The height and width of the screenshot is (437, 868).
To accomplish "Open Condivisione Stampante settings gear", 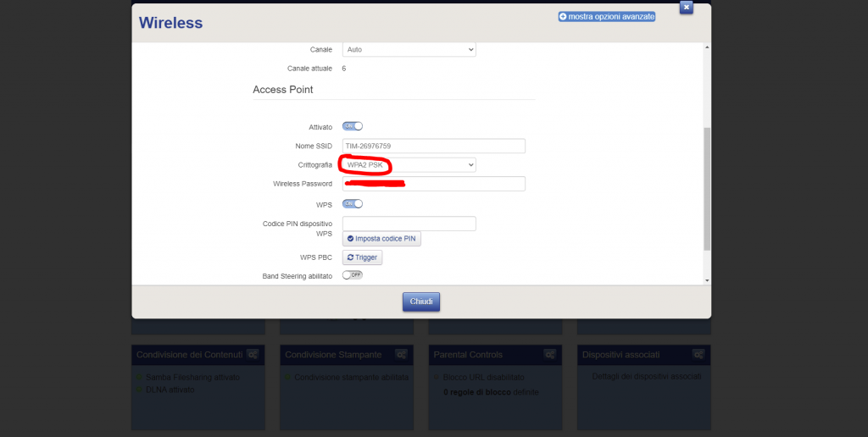I will pyautogui.click(x=402, y=354).
